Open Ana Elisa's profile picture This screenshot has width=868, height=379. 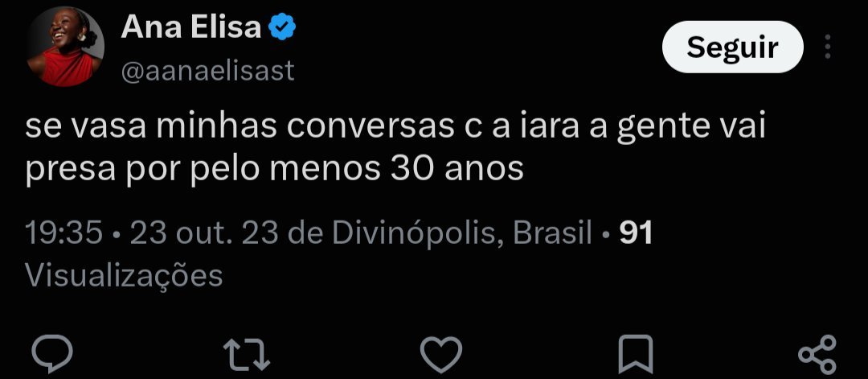click(65, 47)
